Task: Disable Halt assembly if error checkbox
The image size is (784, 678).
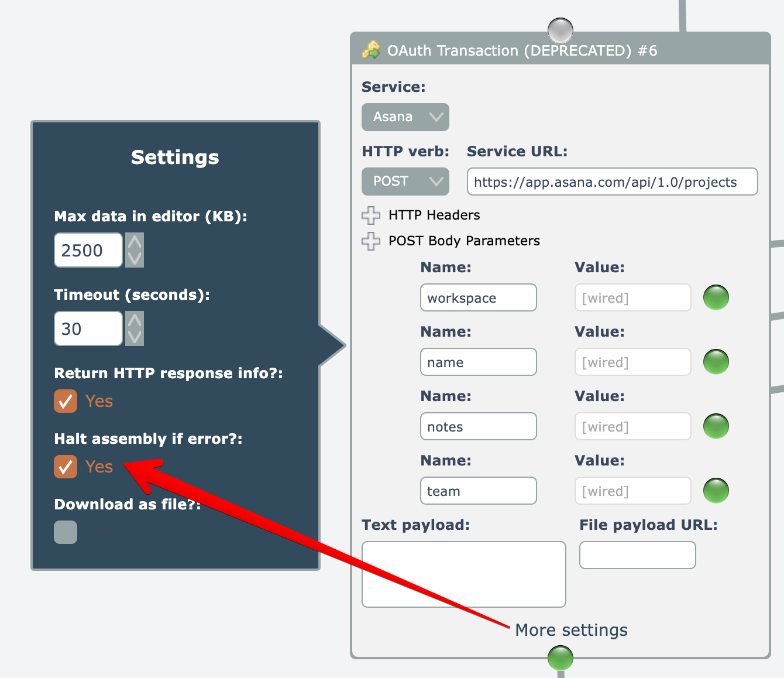Action: 66,467
